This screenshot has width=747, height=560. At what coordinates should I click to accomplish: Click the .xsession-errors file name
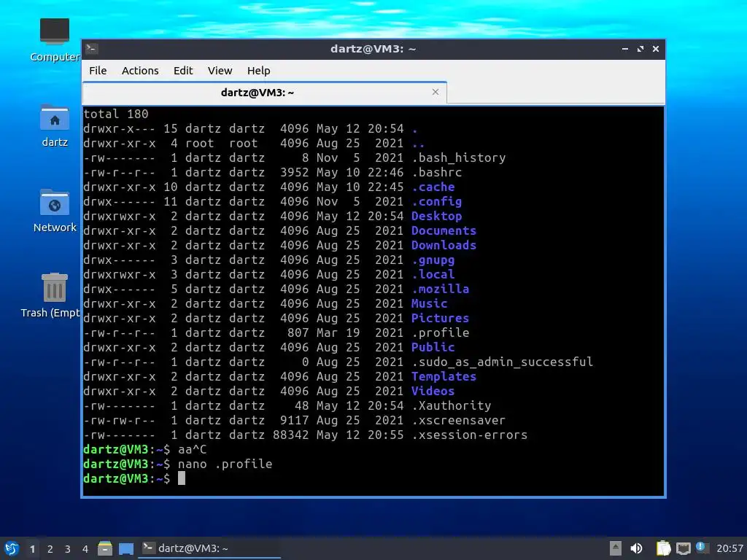pyautogui.click(x=470, y=435)
